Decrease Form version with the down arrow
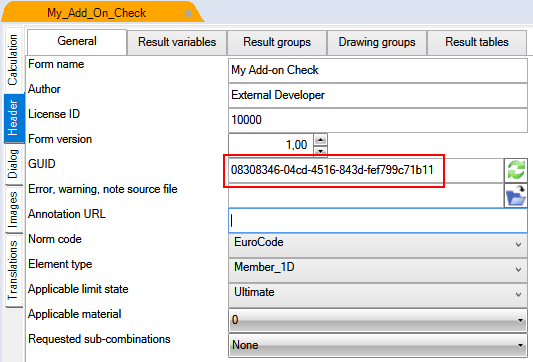 [321, 151]
